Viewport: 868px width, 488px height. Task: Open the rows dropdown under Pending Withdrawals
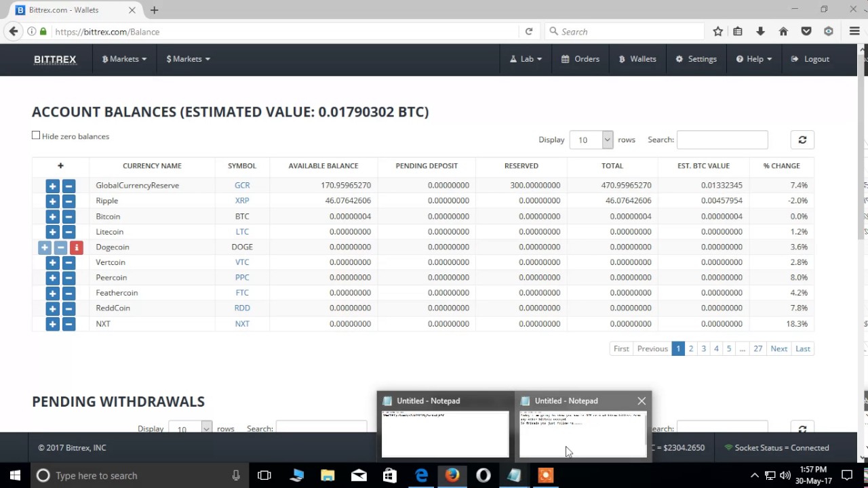[190, 428]
